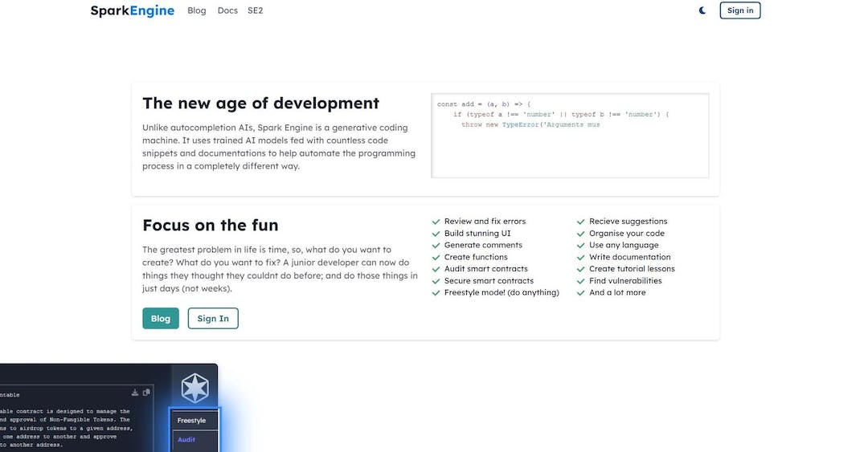Click the copy icon in code panel
868x452 pixels.
tap(147, 393)
